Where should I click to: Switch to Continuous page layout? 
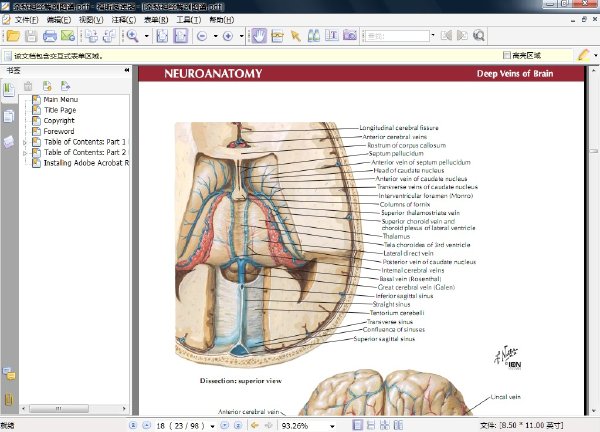click(371, 425)
